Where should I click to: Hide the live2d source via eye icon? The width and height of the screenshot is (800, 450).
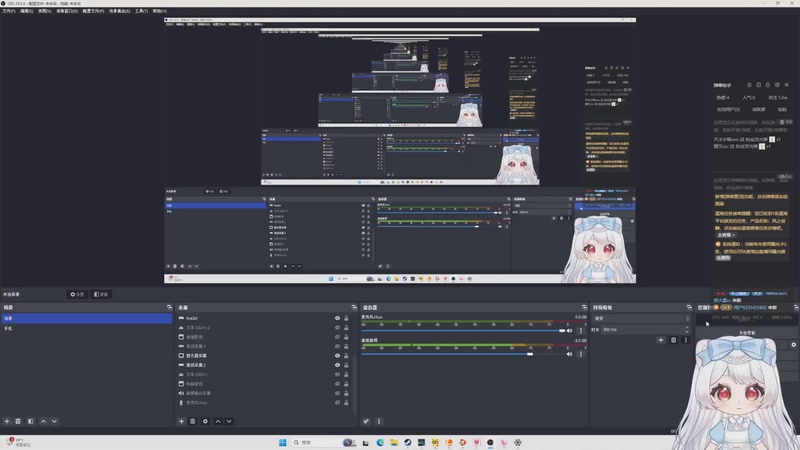(x=337, y=318)
